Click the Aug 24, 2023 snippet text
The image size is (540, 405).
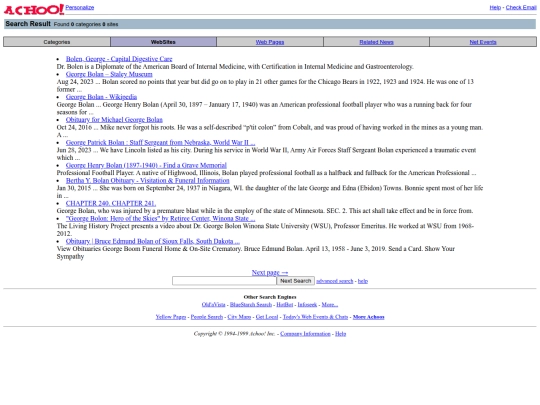pos(265,85)
